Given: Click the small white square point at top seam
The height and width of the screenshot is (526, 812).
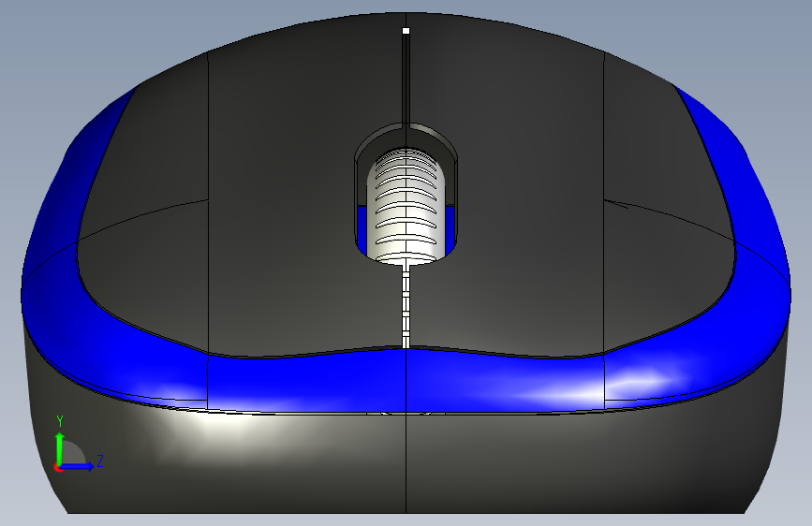Looking at the screenshot, I should (x=406, y=31).
